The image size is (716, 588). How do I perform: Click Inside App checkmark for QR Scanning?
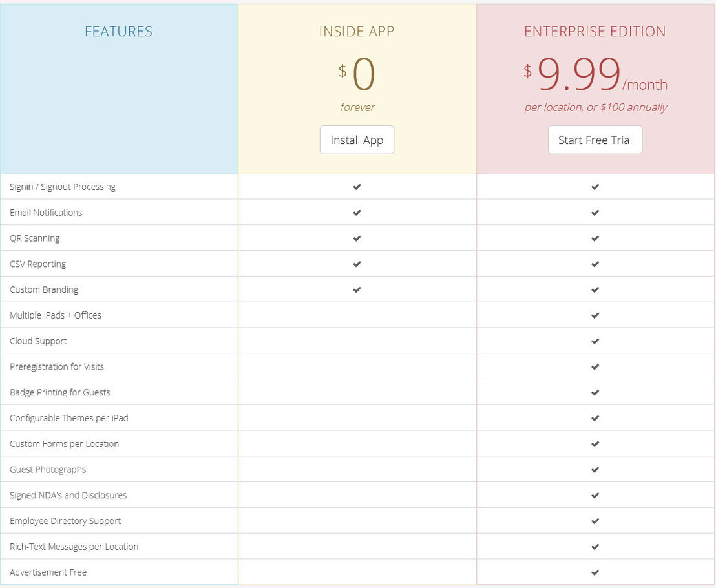coord(357,238)
